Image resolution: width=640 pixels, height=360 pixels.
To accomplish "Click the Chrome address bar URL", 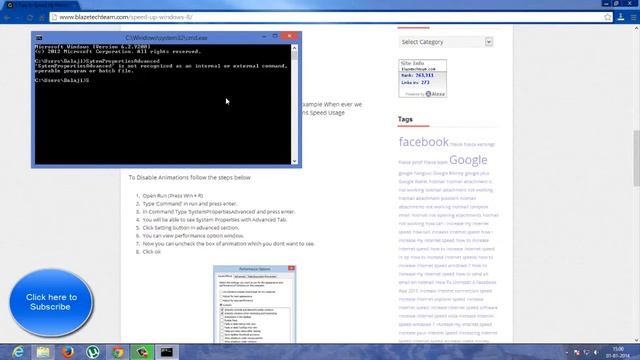I will point(126,17).
